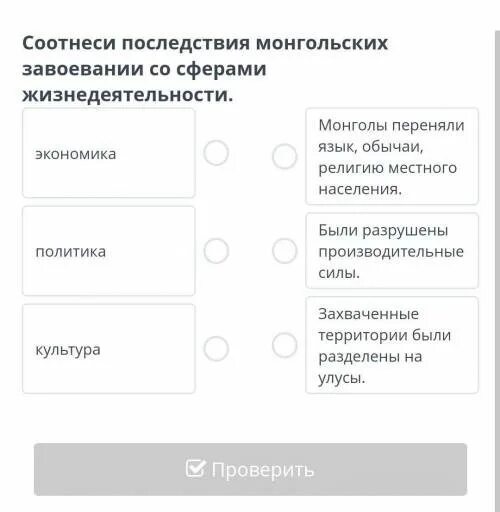Click the политика card
Screen dimensions: 500x512
coord(109,251)
